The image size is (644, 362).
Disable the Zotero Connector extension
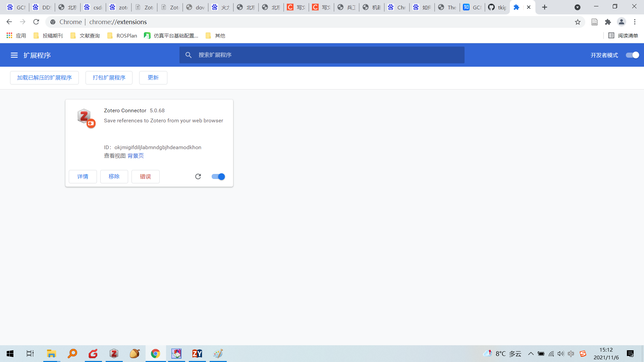click(x=218, y=177)
